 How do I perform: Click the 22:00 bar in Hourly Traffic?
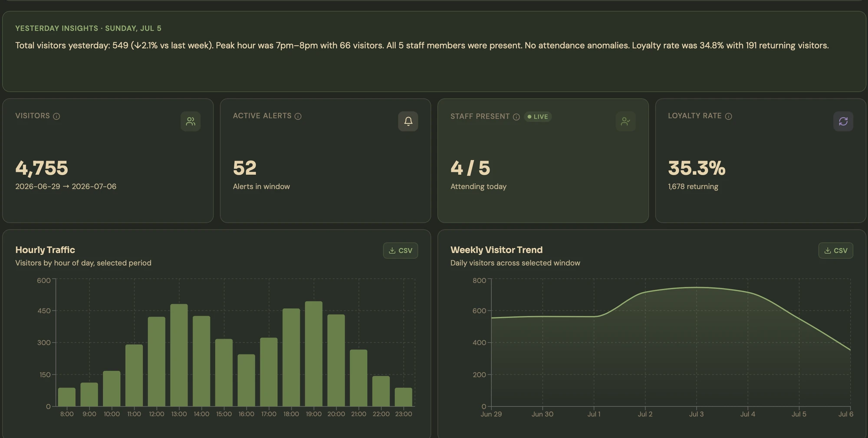(x=381, y=391)
